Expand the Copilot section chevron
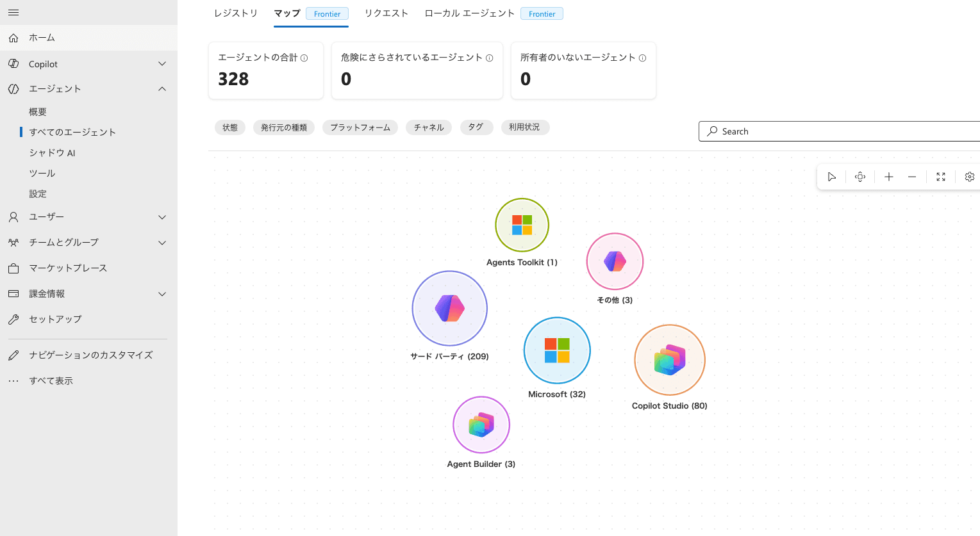The height and width of the screenshot is (536, 980). point(162,63)
